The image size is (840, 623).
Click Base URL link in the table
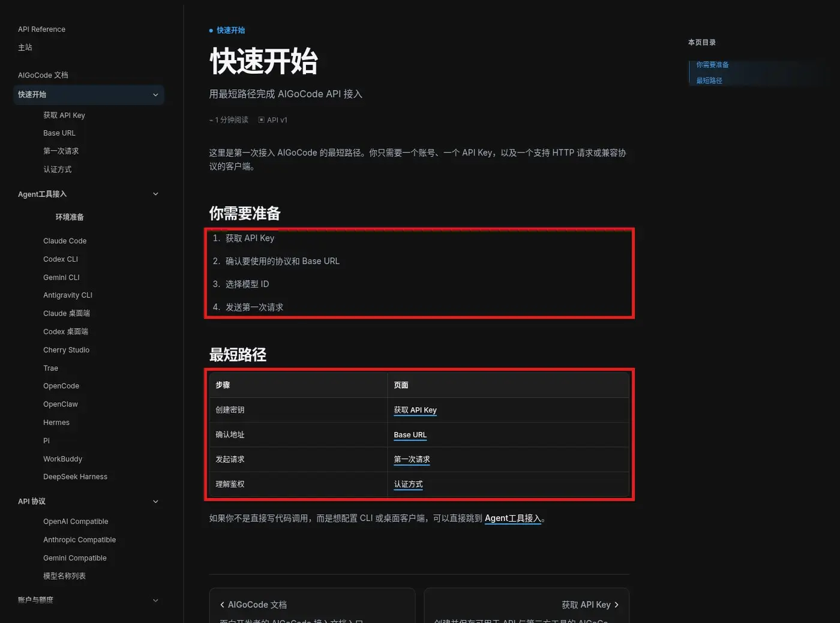tap(410, 435)
